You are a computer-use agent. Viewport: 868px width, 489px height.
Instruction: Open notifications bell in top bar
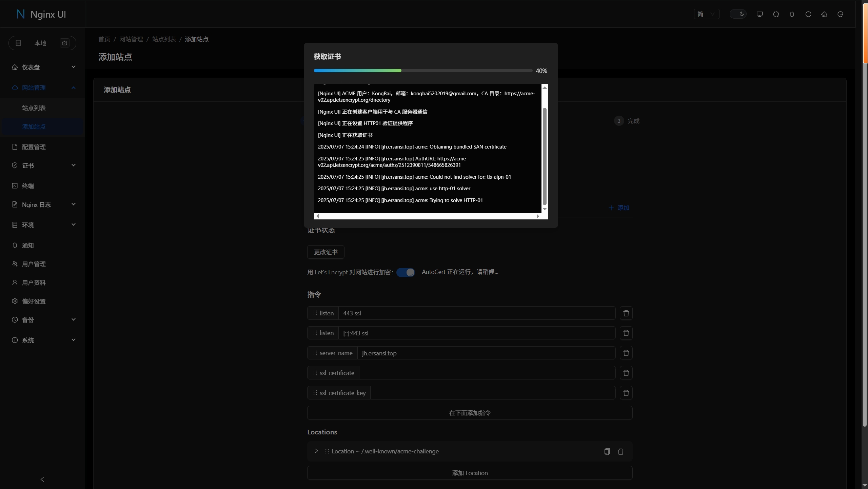coord(792,14)
